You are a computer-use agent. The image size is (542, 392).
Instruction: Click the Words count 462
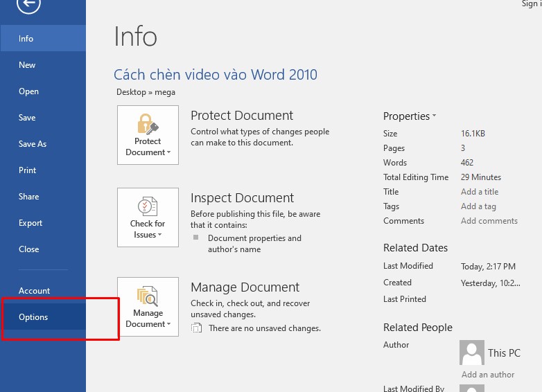coord(467,162)
